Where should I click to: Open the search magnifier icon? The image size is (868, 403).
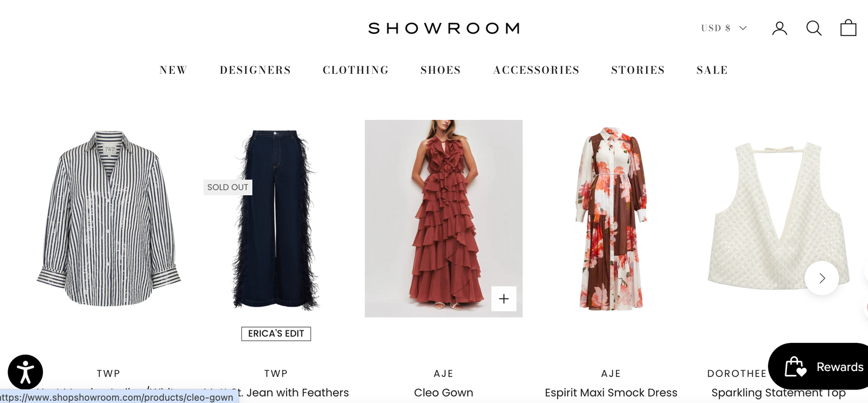[814, 28]
